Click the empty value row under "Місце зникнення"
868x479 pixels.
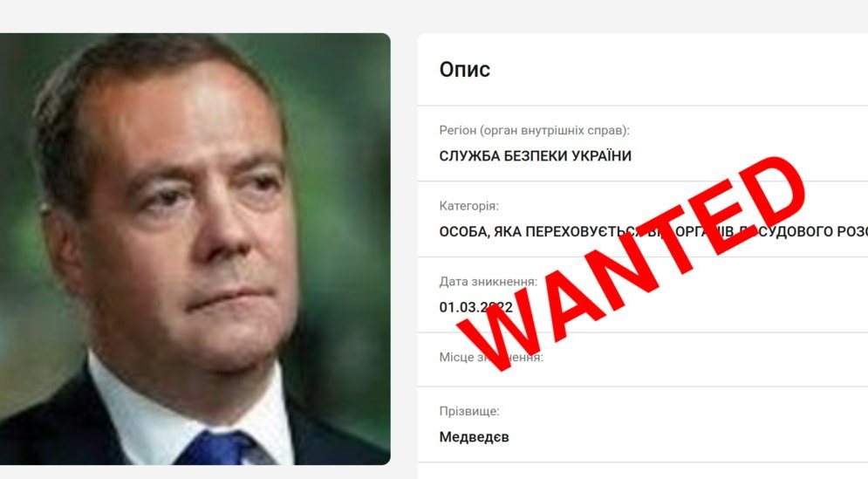pos(643,375)
